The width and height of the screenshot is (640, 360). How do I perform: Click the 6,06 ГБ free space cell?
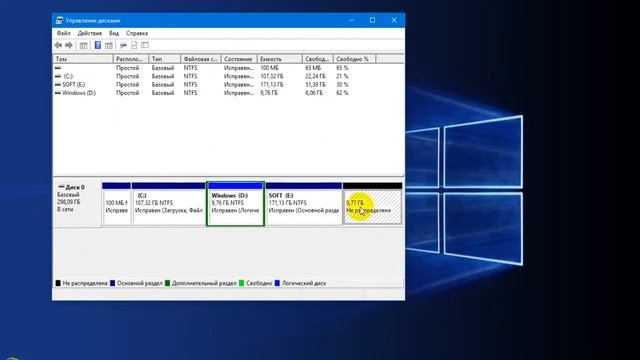click(314, 93)
